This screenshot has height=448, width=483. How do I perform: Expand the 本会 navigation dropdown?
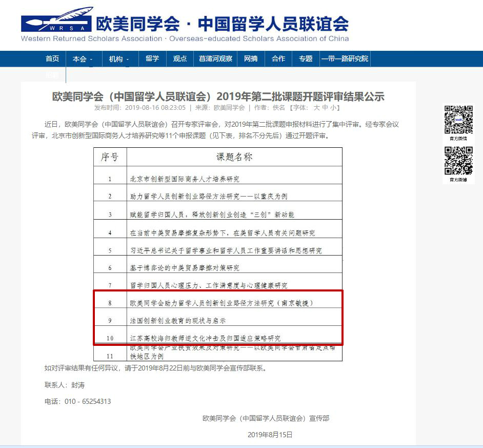(82, 59)
